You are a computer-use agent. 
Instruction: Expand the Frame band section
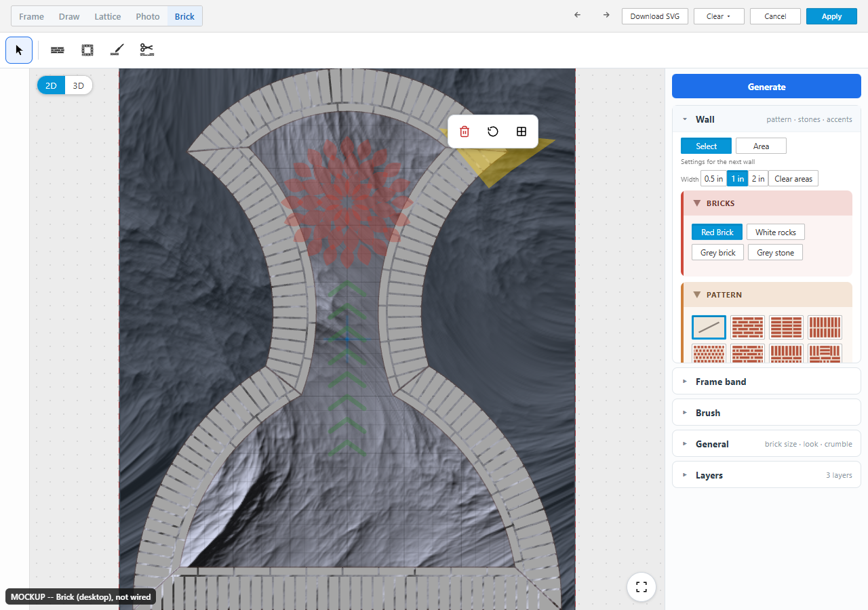[x=766, y=382]
